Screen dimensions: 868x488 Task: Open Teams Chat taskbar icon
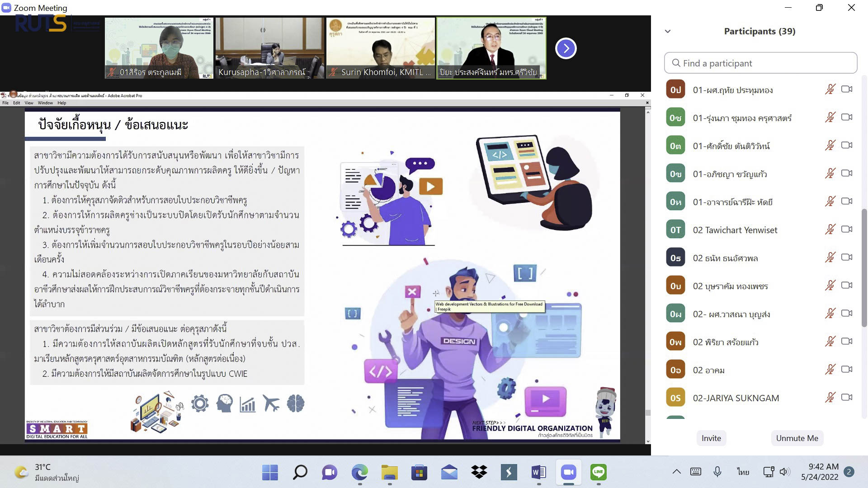tap(330, 473)
